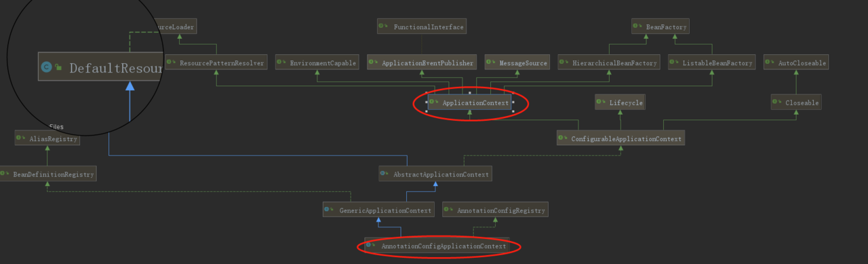The image size is (868, 264).
Task: Select the ApplicationContext node
Action: [x=469, y=102]
